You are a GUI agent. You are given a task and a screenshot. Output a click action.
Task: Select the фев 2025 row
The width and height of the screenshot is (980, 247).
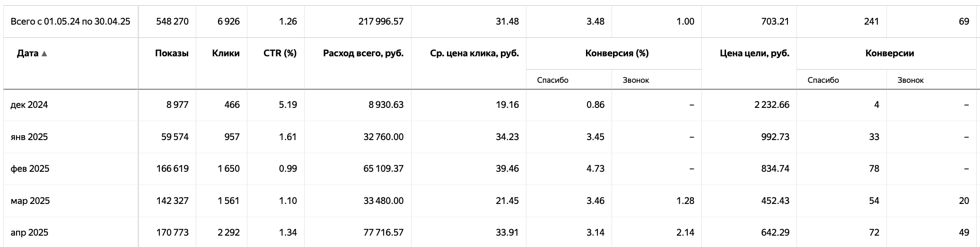click(490, 169)
